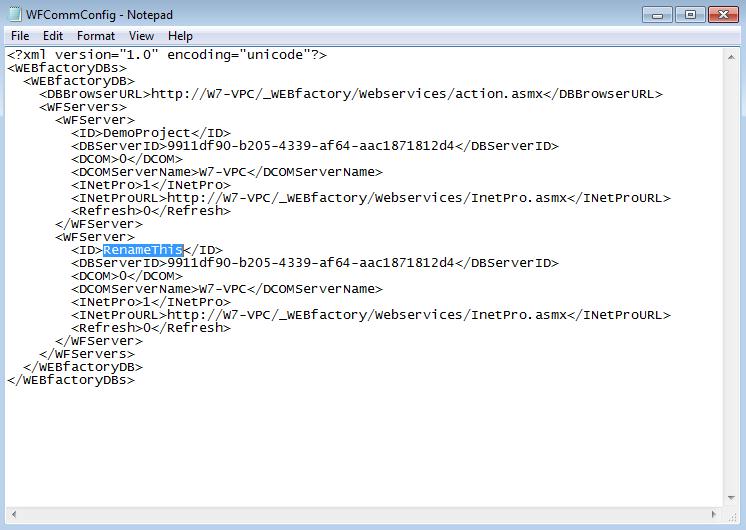The width and height of the screenshot is (746, 530).
Task: Maximize the Notepad window
Action: tap(689, 14)
